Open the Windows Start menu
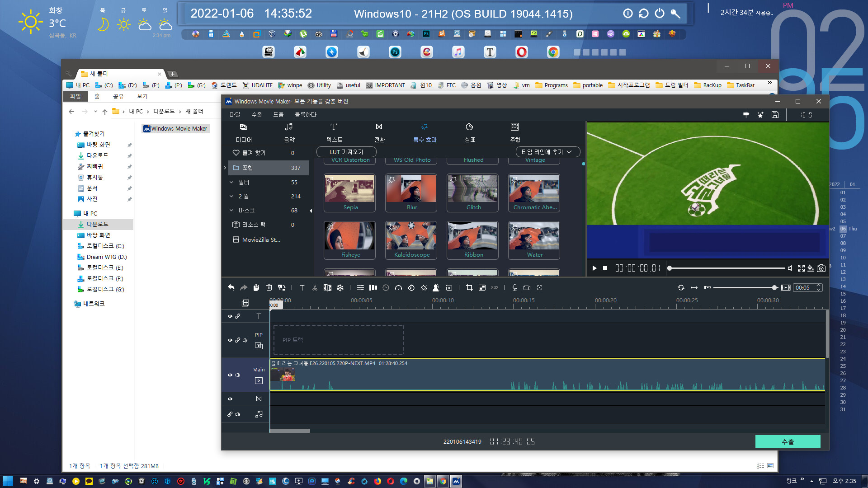The width and height of the screenshot is (868, 488). coord(8,481)
